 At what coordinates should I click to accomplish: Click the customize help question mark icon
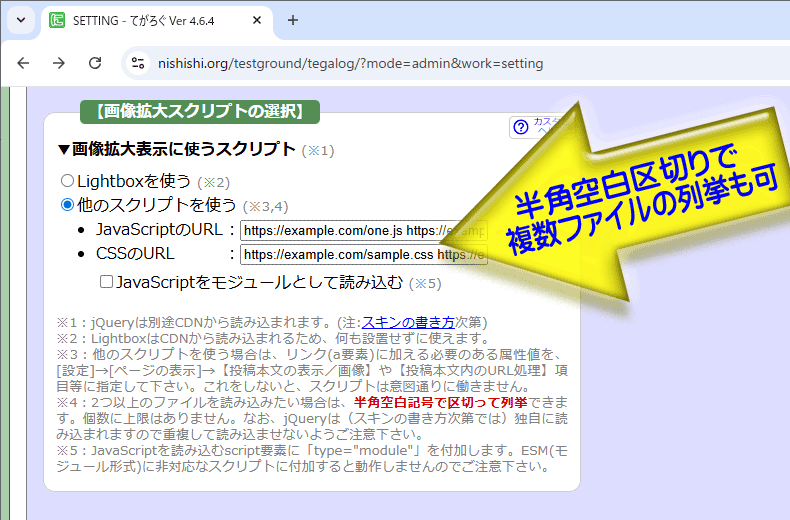point(520,127)
